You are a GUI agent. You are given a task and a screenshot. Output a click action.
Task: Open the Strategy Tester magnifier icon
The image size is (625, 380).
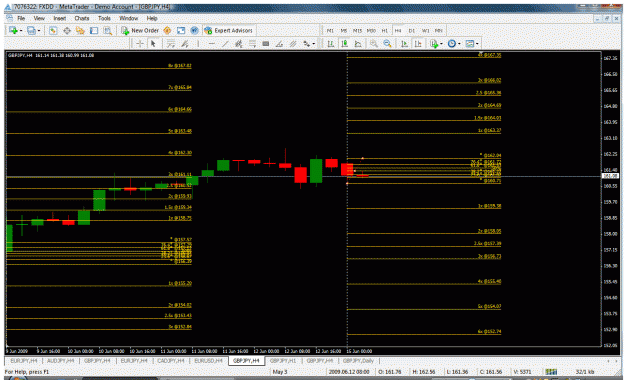[108, 30]
